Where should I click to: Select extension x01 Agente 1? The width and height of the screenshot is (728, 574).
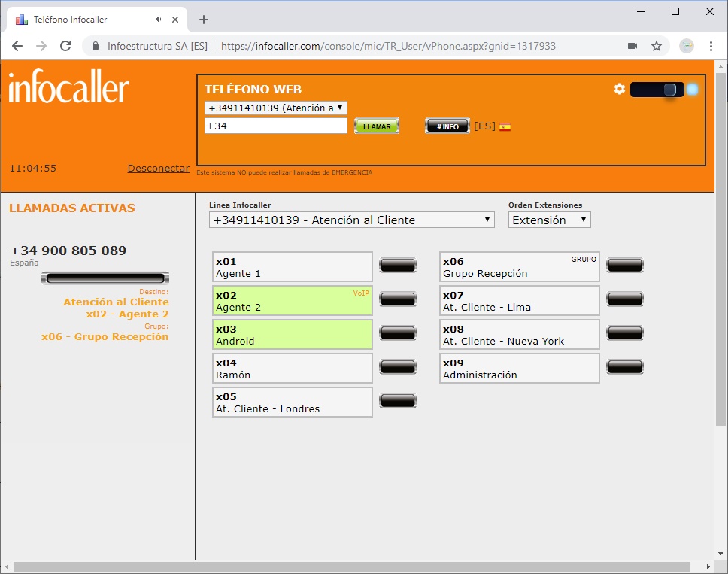click(x=293, y=267)
